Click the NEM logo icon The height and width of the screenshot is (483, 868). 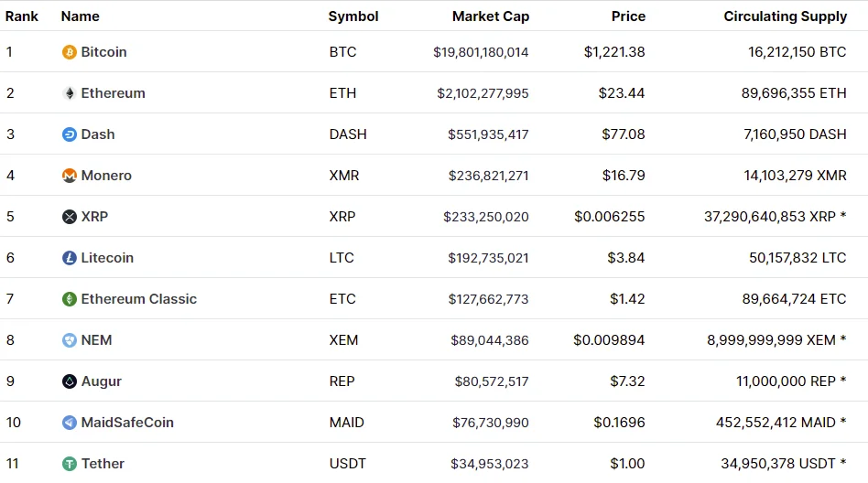click(x=70, y=340)
